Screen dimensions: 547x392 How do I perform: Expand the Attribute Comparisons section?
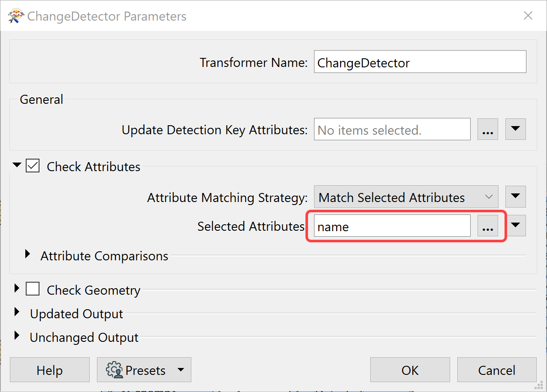[28, 254]
